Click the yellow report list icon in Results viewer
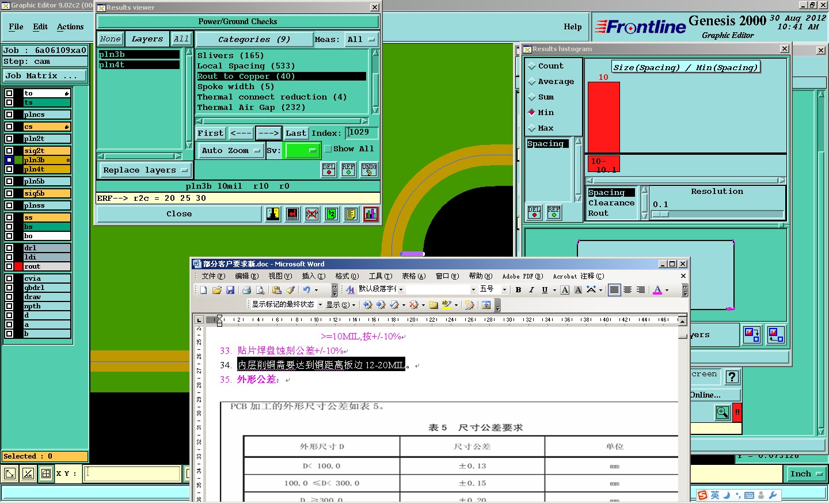Viewport: 829px width, 504px height. tap(351, 214)
